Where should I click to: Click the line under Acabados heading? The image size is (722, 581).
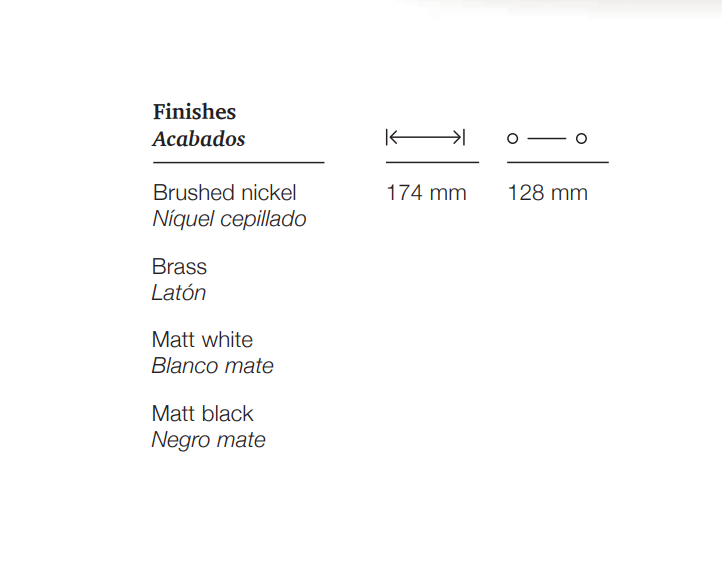pos(239,163)
